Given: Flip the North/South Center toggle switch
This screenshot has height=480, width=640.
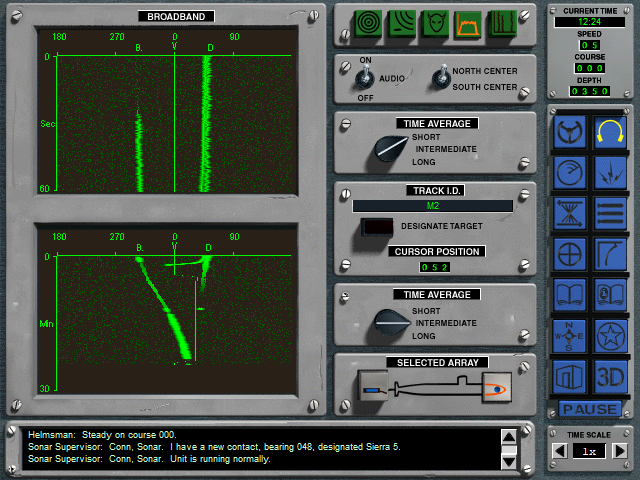Looking at the screenshot, I should click(x=441, y=78).
